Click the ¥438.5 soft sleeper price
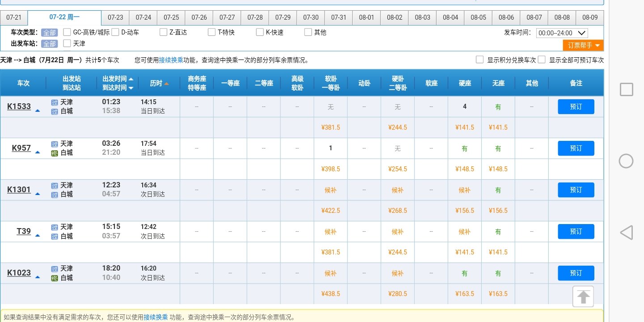This screenshot has width=644, height=322. (330, 294)
